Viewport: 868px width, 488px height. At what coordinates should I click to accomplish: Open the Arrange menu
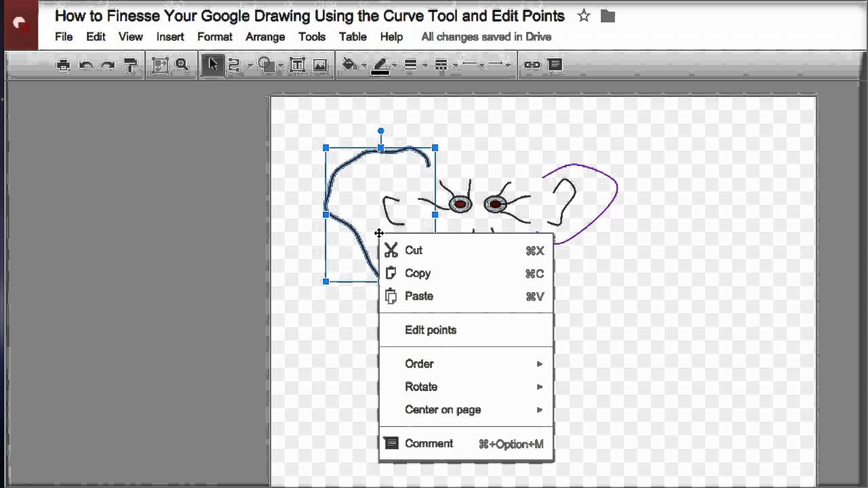point(265,37)
